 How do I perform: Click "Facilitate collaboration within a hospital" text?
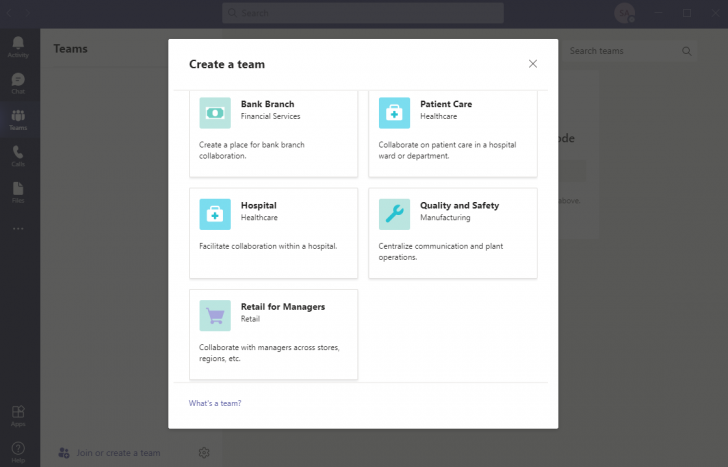coord(268,246)
